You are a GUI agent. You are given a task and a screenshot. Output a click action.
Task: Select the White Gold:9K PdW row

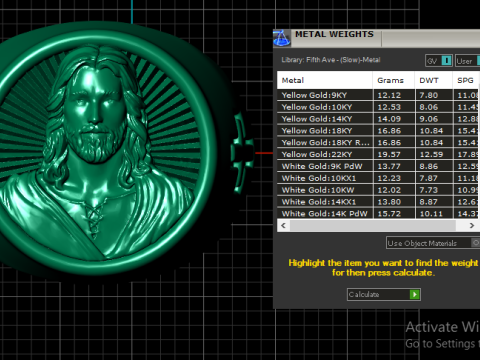click(x=378, y=166)
